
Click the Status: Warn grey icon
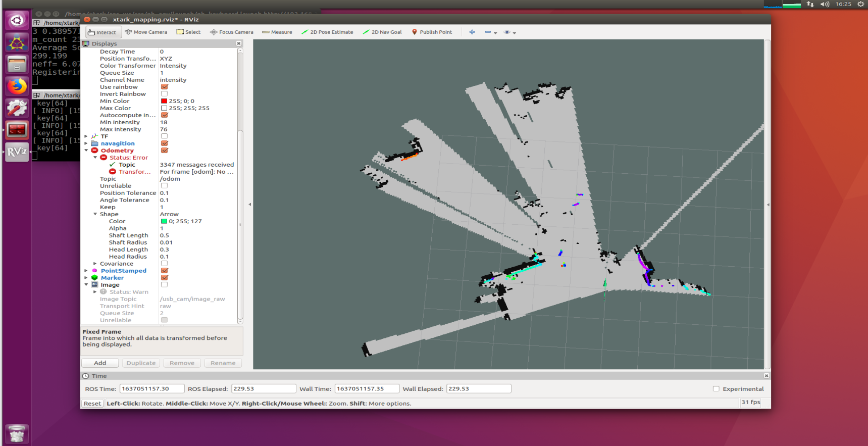pos(104,292)
